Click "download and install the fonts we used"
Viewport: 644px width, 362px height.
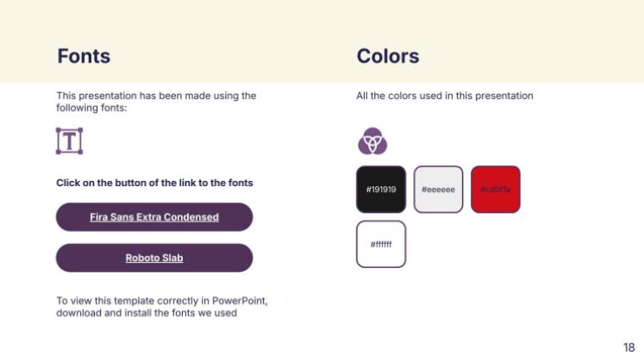(x=147, y=313)
